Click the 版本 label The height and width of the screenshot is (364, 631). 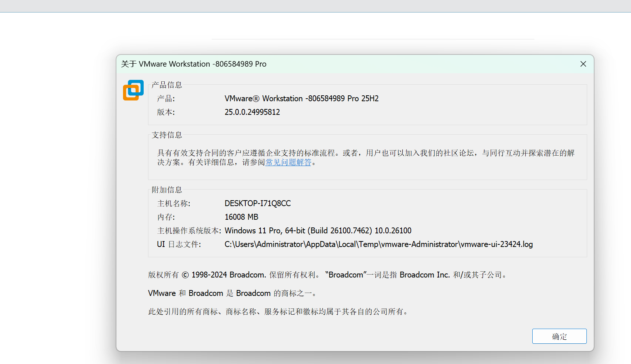[x=165, y=112]
